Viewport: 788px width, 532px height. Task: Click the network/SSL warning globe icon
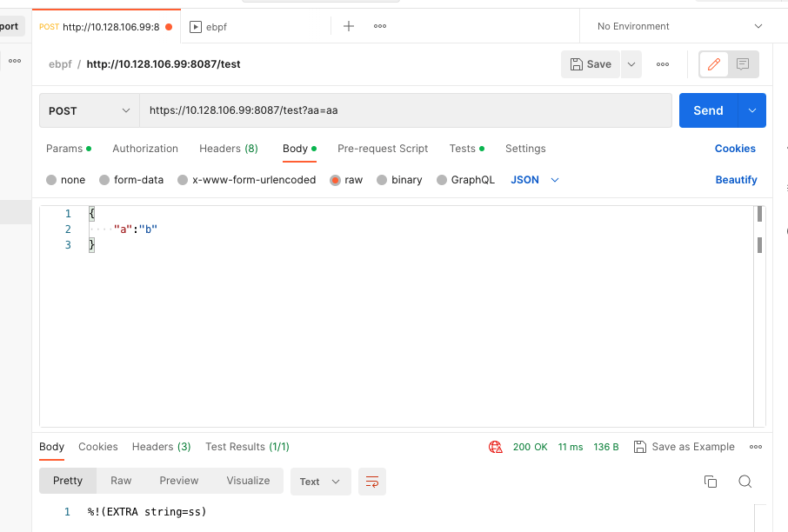(x=496, y=446)
